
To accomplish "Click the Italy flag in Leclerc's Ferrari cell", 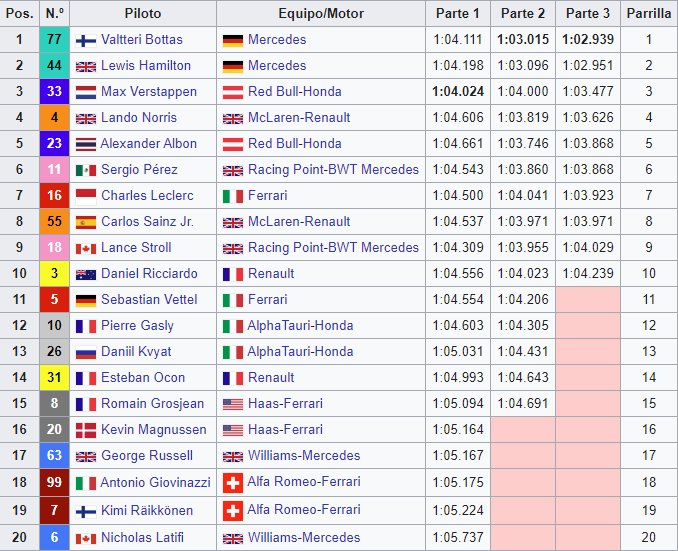I will point(233,196).
